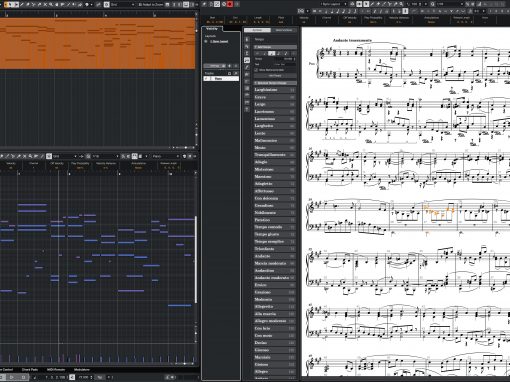510x382 pixels.
Task: Toggle the Show Metronome Mark checkbox
Action: click(256, 70)
